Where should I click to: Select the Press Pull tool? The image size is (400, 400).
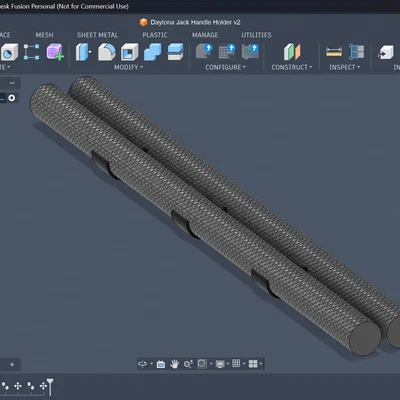click(x=83, y=52)
